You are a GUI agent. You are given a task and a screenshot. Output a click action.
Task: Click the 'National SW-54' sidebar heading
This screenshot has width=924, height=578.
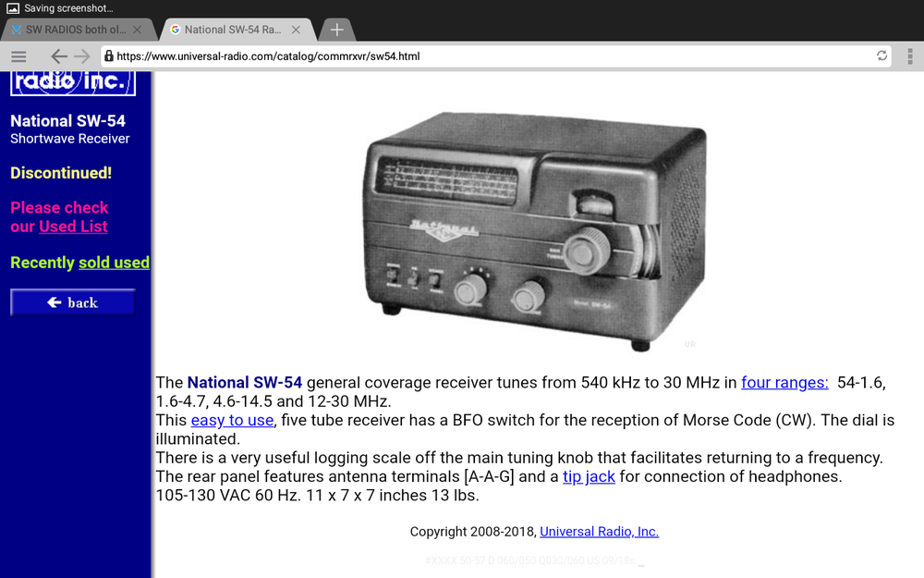coord(67,121)
